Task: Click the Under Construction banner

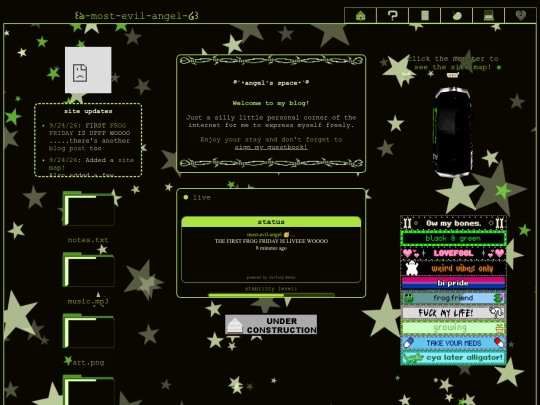Action: [271, 324]
